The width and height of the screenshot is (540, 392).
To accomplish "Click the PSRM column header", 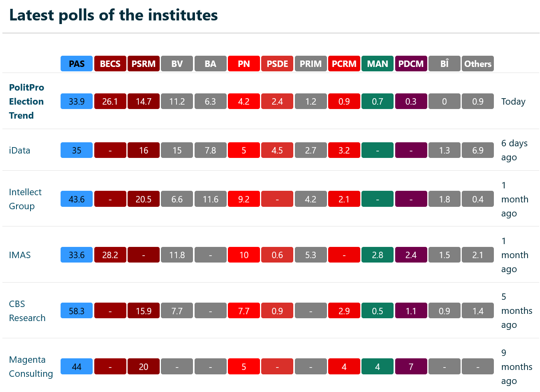I will click(144, 64).
